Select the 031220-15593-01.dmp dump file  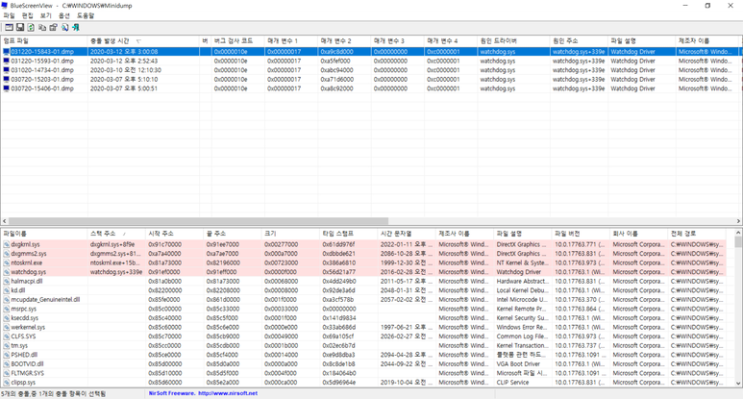click(42, 61)
